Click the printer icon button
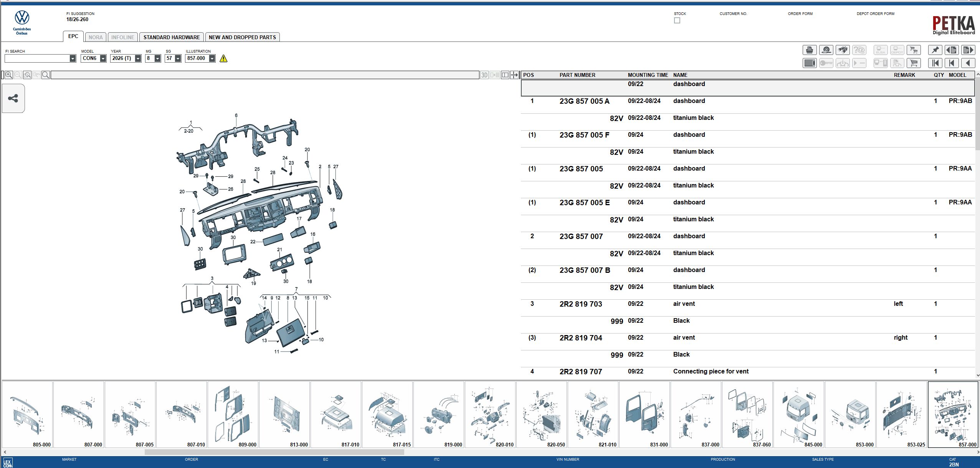The image size is (980, 468). 810,50
